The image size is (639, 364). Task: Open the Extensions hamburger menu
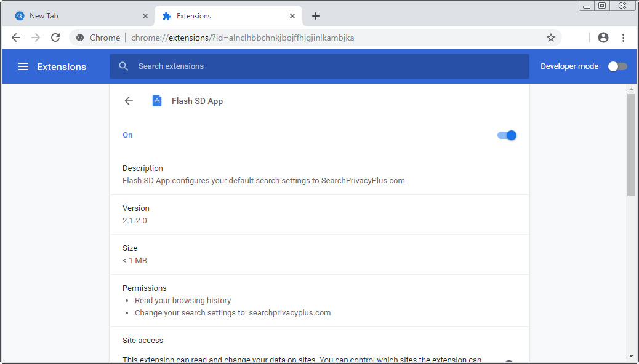(23, 66)
